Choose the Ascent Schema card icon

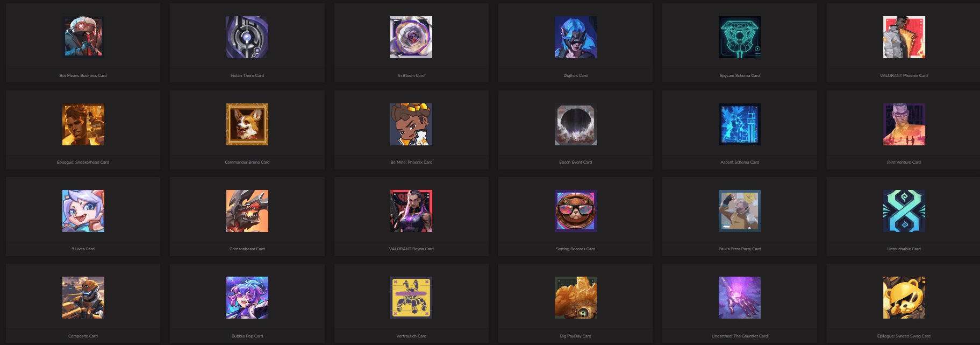point(740,124)
